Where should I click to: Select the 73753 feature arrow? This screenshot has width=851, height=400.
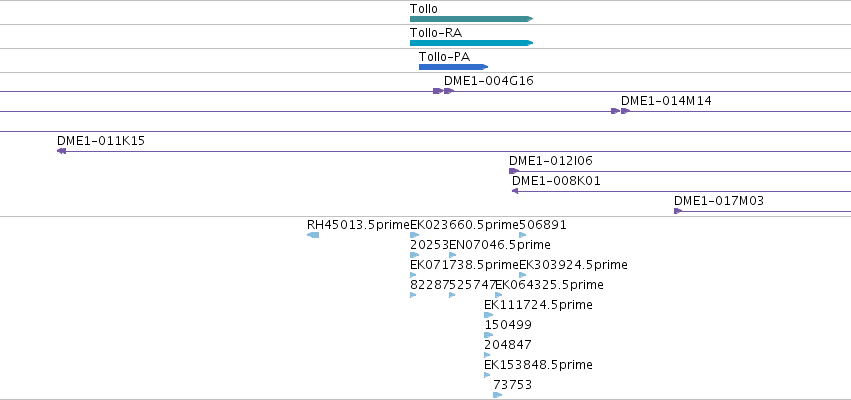[x=498, y=395]
